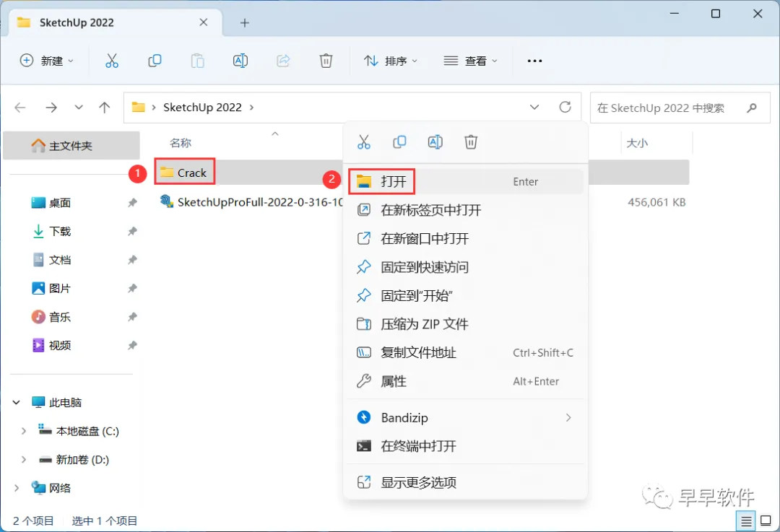Image resolution: width=780 pixels, height=532 pixels.
Task: Refresh the current folder view
Action: (x=565, y=107)
